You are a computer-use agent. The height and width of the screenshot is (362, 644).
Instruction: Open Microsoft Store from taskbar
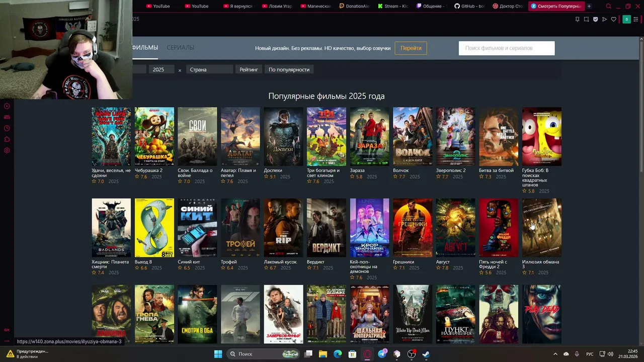(352, 354)
